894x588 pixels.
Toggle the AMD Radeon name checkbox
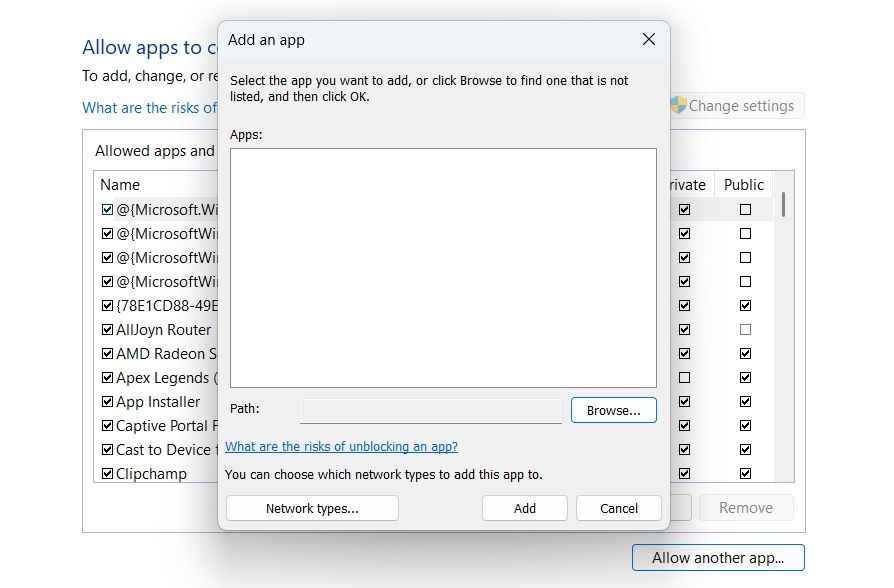[x=107, y=354]
